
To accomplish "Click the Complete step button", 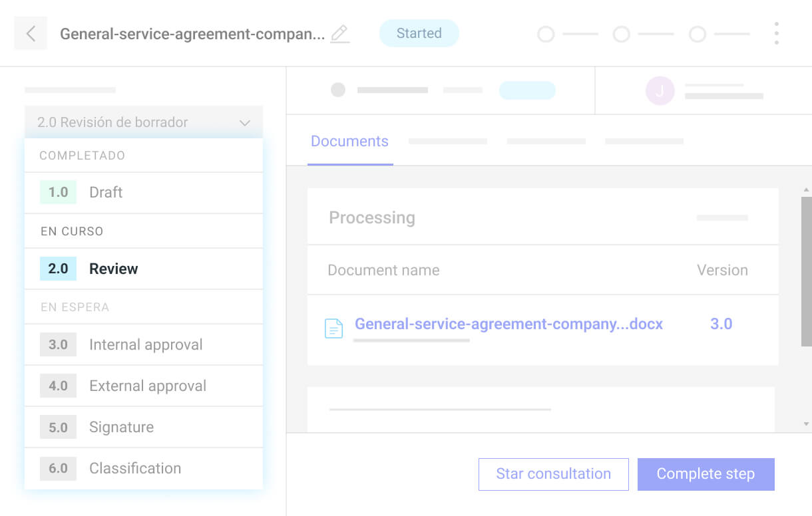I will click(706, 474).
